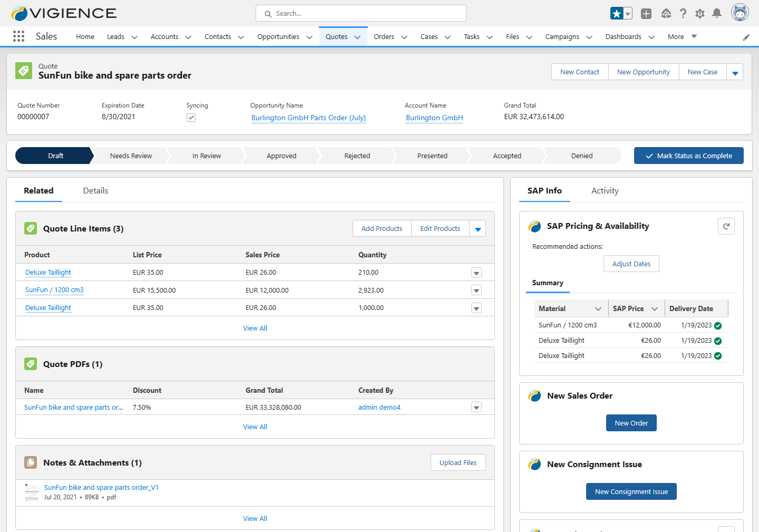
Task: Open row actions for the Quote PDF row
Action: [476, 407]
